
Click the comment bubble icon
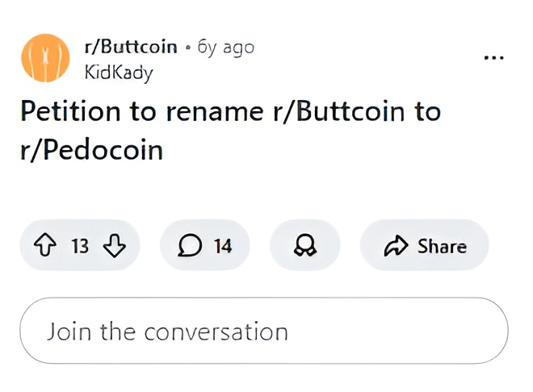click(x=190, y=246)
